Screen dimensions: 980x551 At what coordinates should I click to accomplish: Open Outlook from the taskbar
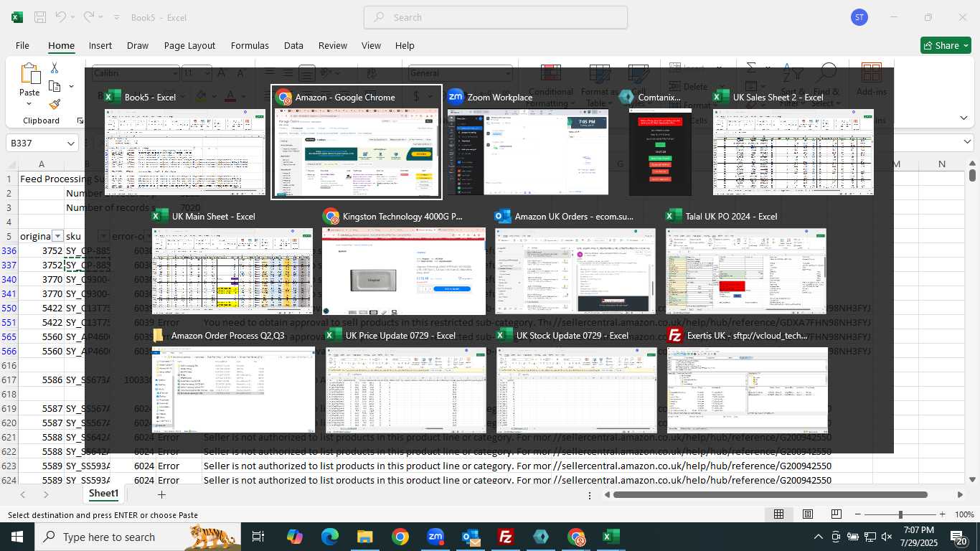click(471, 537)
